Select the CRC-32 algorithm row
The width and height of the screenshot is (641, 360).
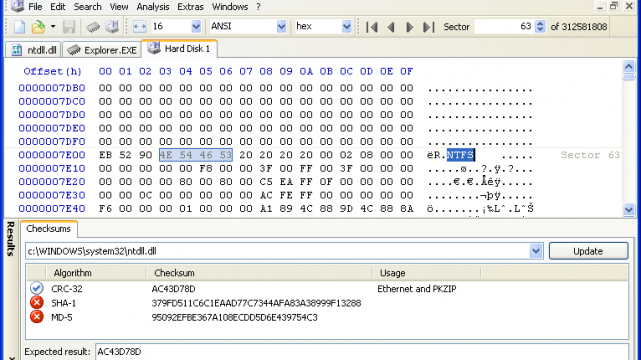(327, 288)
